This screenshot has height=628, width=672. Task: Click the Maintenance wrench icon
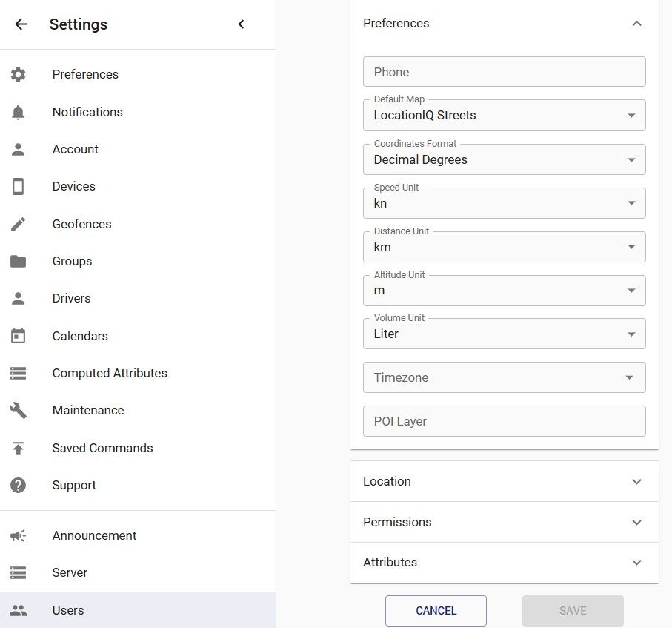pyautogui.click(x=19, y=410)
